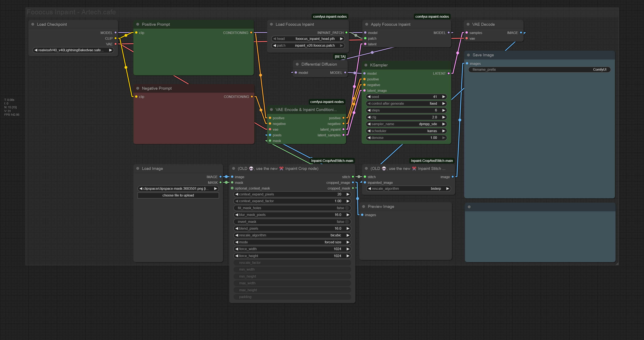The image size is (644, 340).
Task: Click the Differential Diffusion node collapse dot
Action: (x=297, y=64)
